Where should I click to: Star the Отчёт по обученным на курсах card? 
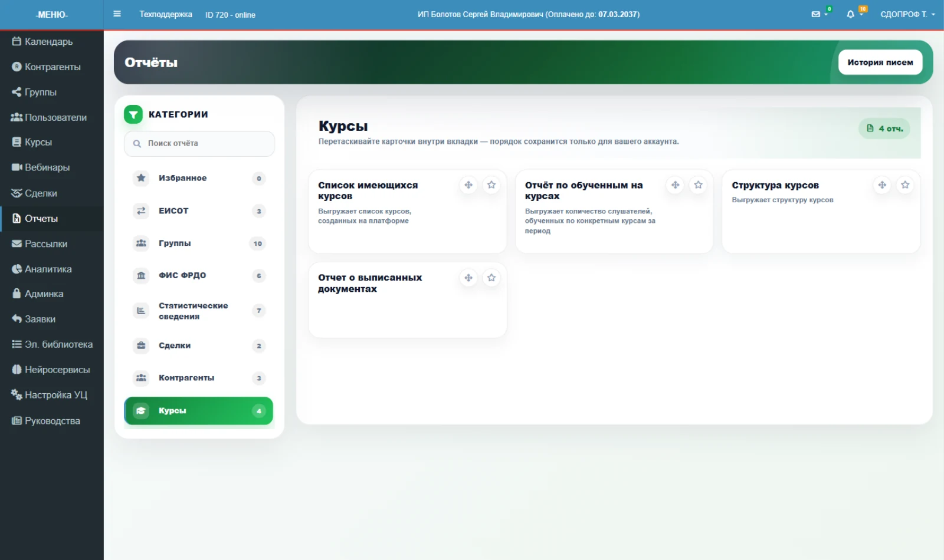pos(698,185)
